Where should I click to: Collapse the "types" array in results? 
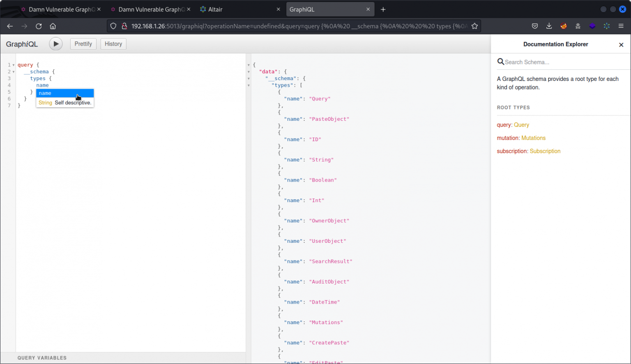point(249,85)
